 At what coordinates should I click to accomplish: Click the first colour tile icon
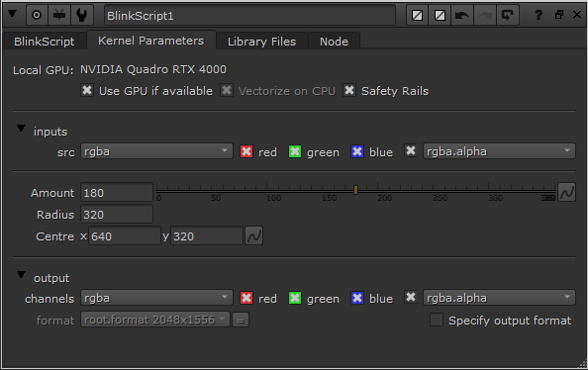(418, 15)
